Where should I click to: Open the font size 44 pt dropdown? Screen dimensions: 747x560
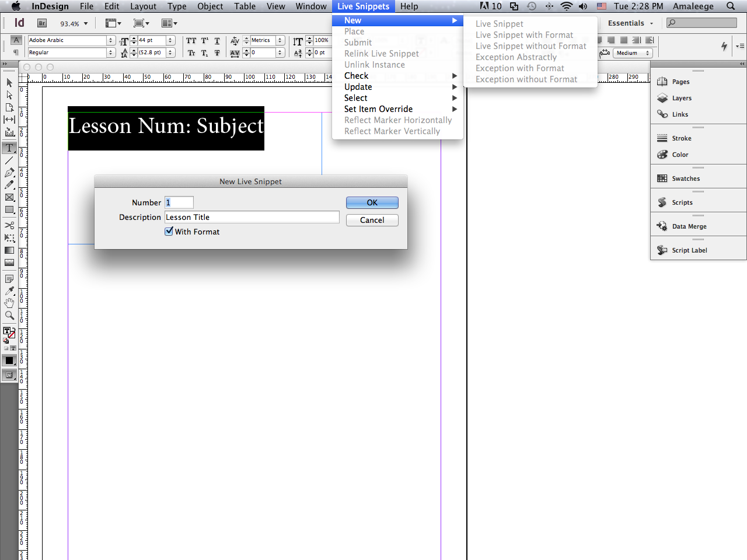170,40
